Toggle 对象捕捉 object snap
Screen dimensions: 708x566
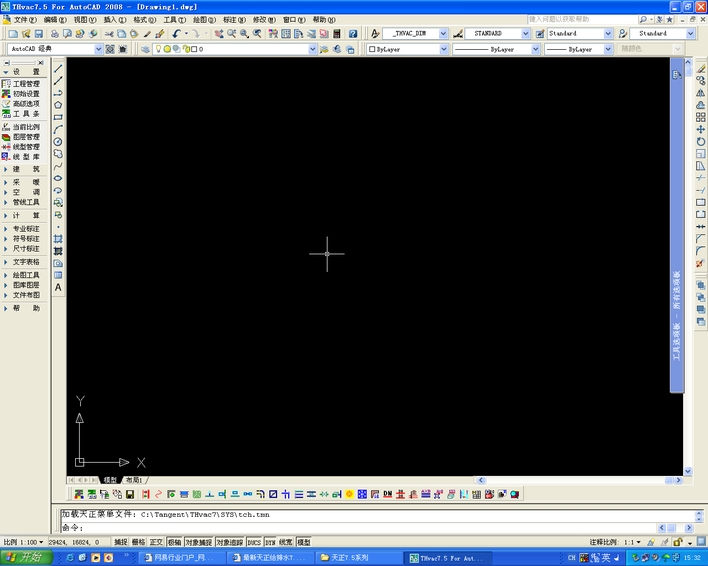click(199, 542)
